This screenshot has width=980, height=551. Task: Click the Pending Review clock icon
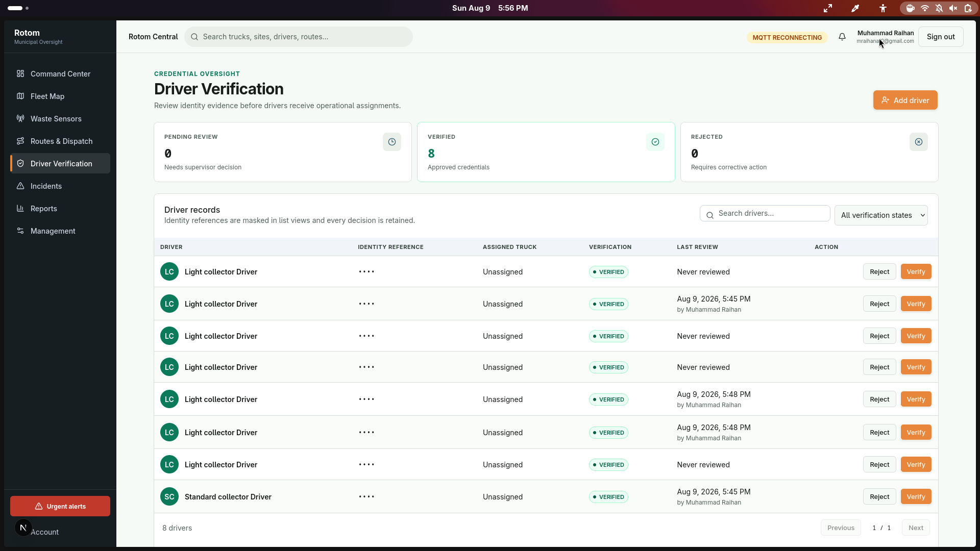click(392, 142)
